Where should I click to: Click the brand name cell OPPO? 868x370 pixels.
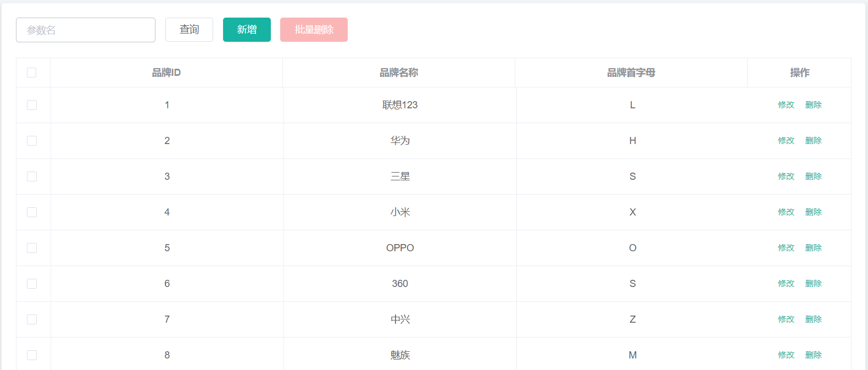400,248
